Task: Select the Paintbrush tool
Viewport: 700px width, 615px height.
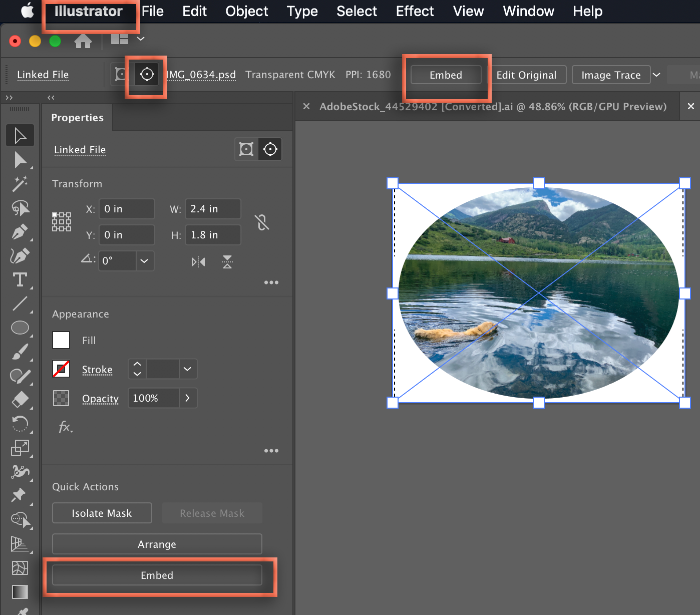Action: (20, 352)
